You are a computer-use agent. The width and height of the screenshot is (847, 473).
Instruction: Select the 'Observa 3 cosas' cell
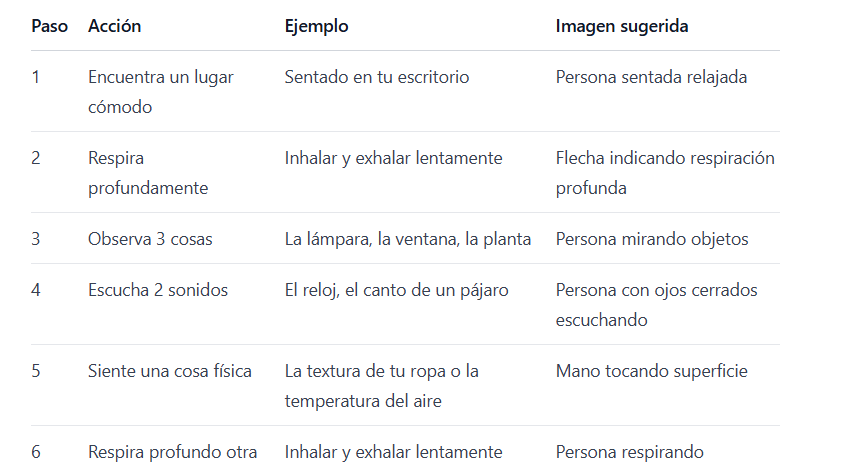(x=150, y=239)
